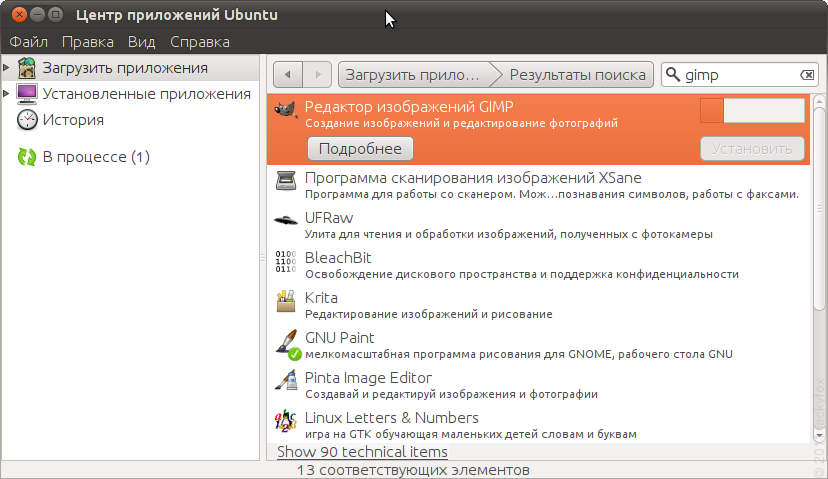The image size is (828, 479).
Task: Expand the Загрузить приложения tree node
Action: 6,68
